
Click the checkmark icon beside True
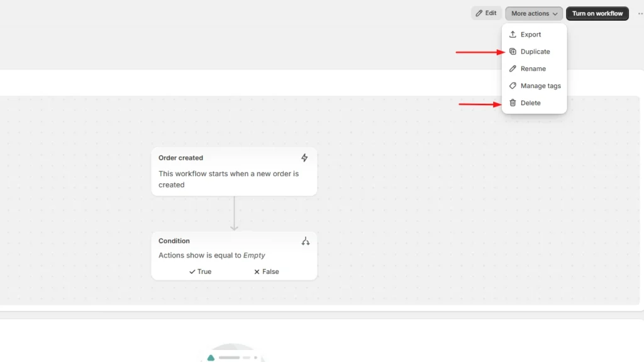(192, 271)
